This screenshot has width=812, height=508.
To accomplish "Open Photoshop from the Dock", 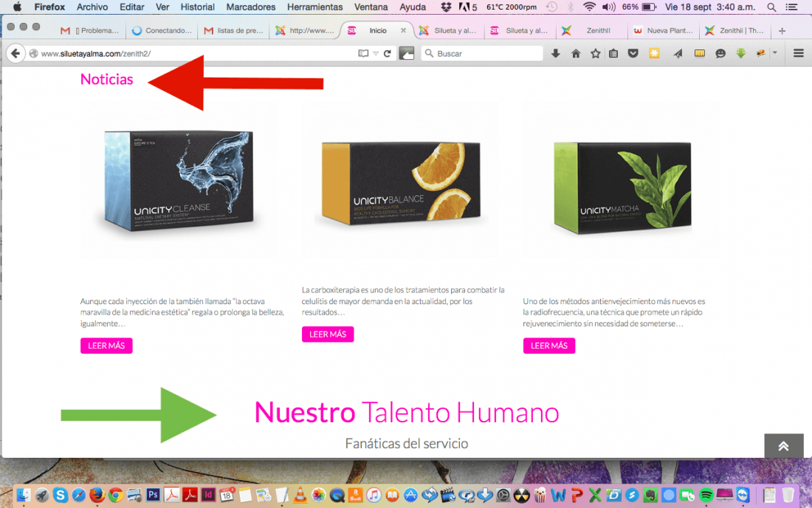I will [x=153, y=495].
